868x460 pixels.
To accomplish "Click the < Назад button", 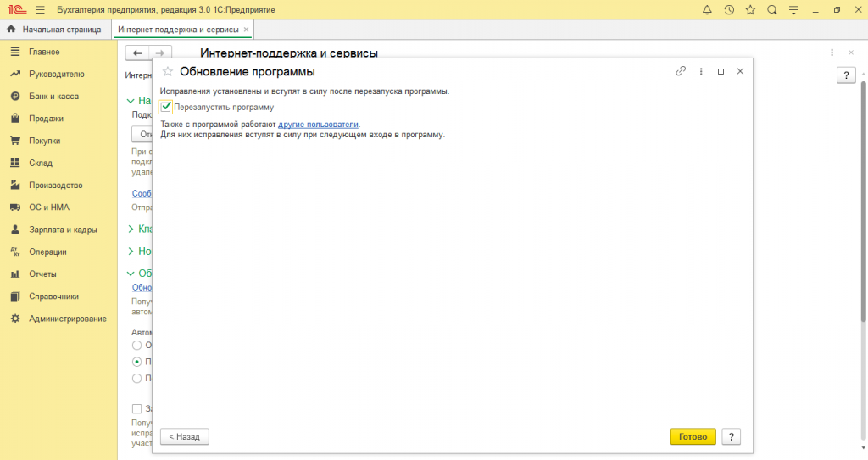I will pos(184,437).
